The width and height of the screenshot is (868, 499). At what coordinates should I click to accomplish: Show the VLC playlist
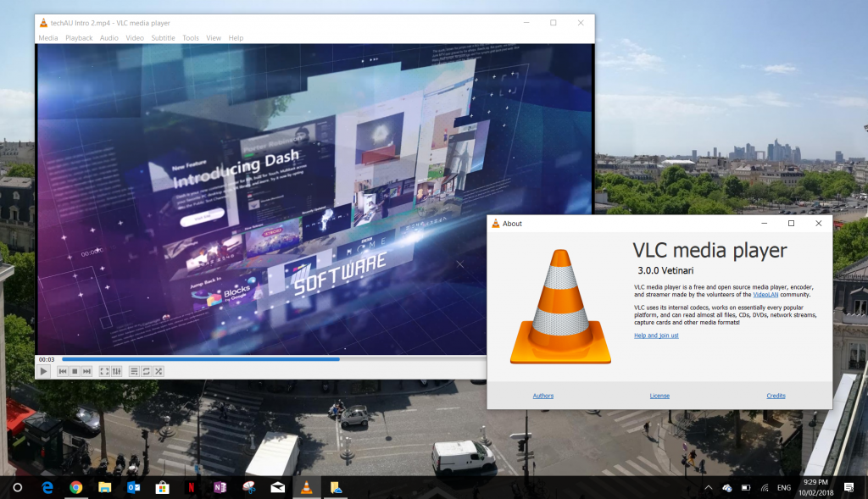coord(134,371)
